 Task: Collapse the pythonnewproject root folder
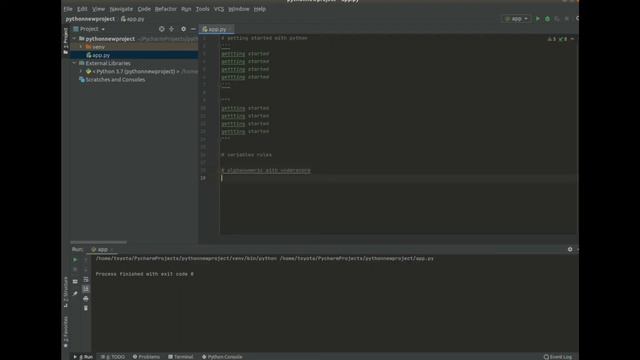coord(74,39)
